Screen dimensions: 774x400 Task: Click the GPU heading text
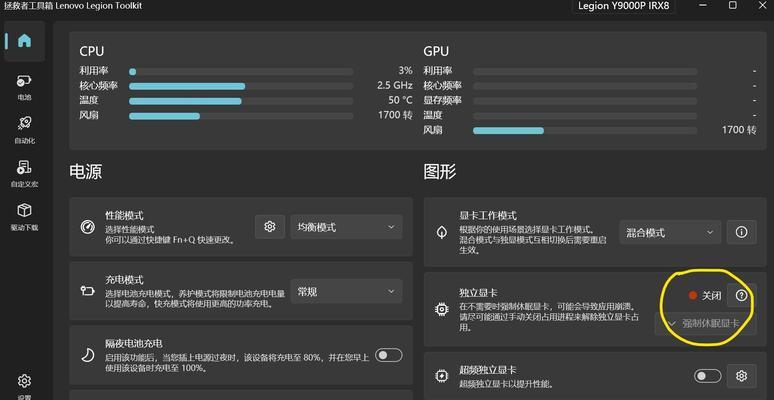click(436, 51)
